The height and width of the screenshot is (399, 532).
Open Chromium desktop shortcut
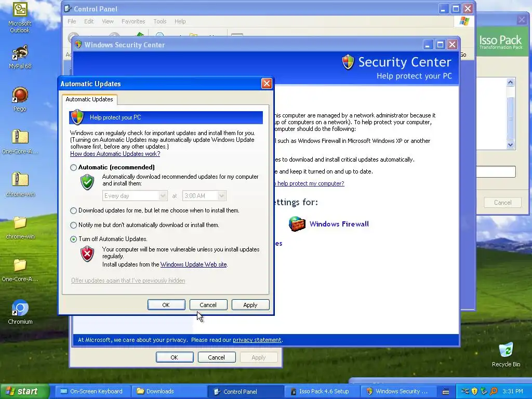pos(20,312)
